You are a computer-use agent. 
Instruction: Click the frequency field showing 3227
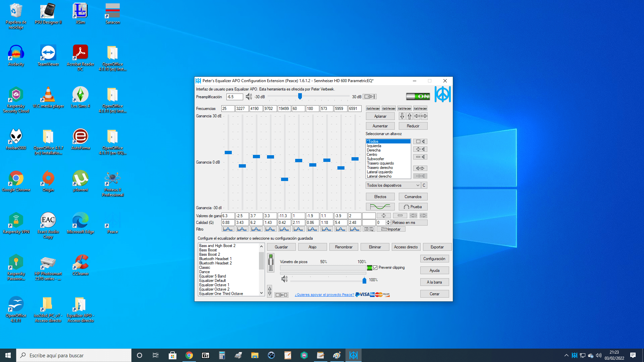coord(242,109)
